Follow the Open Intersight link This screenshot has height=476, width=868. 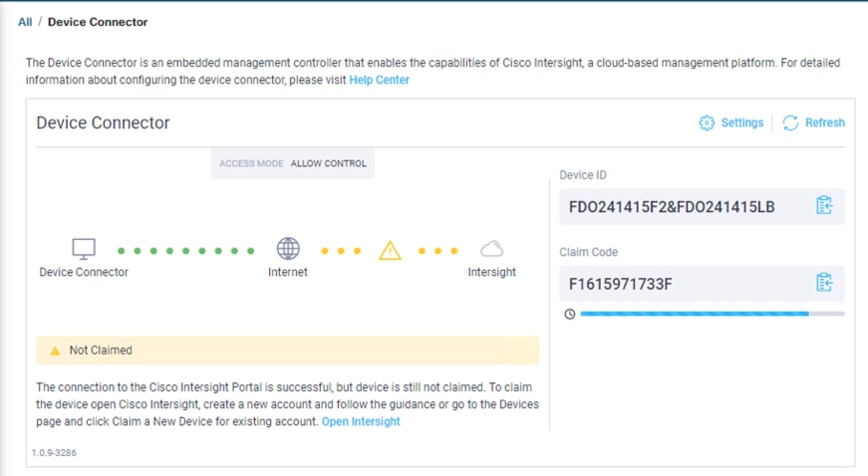pos(361,421)
